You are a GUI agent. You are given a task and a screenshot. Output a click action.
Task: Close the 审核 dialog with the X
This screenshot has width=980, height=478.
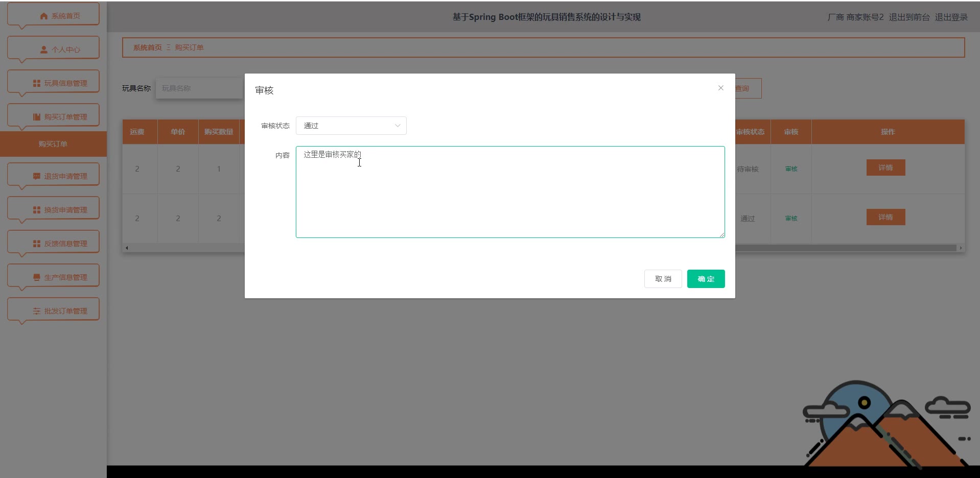(720, 88)
